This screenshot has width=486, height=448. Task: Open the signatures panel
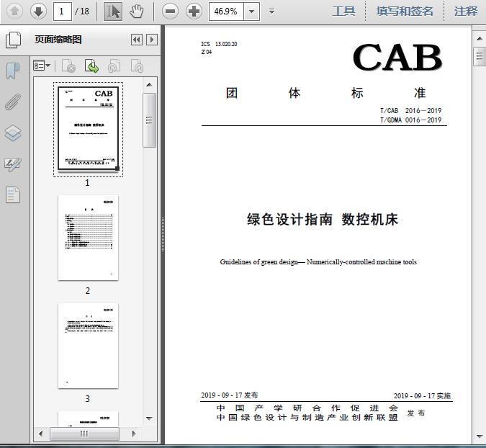point(13,165)
